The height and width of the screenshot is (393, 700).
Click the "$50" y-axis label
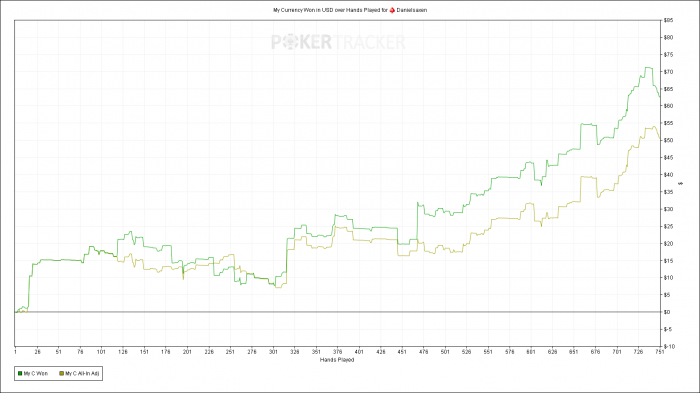point(668,140)
